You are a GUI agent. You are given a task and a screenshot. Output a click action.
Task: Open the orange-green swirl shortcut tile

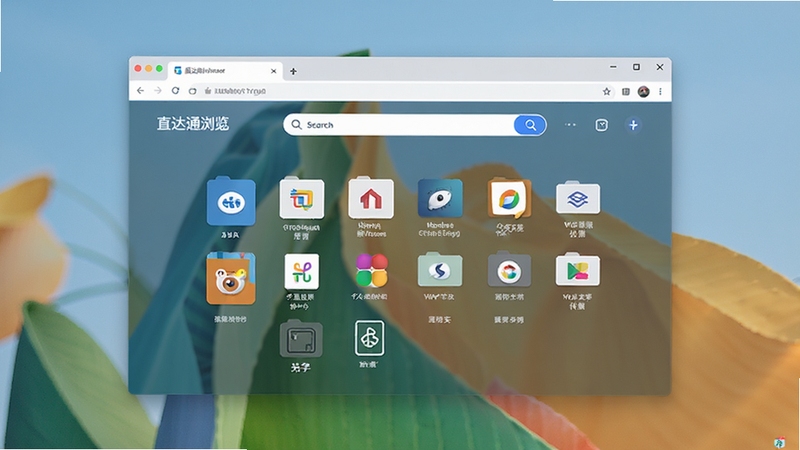pyautogui.click(x=509, y=198)
